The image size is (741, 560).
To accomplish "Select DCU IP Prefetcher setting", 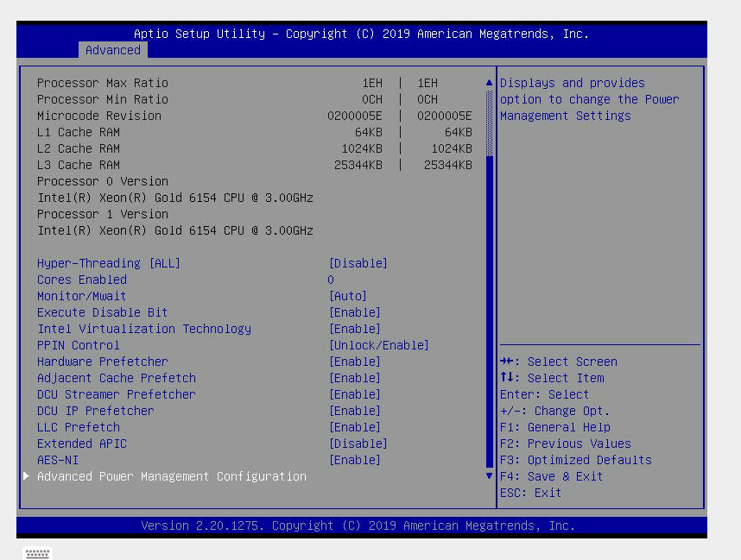I will click(96, 411).
